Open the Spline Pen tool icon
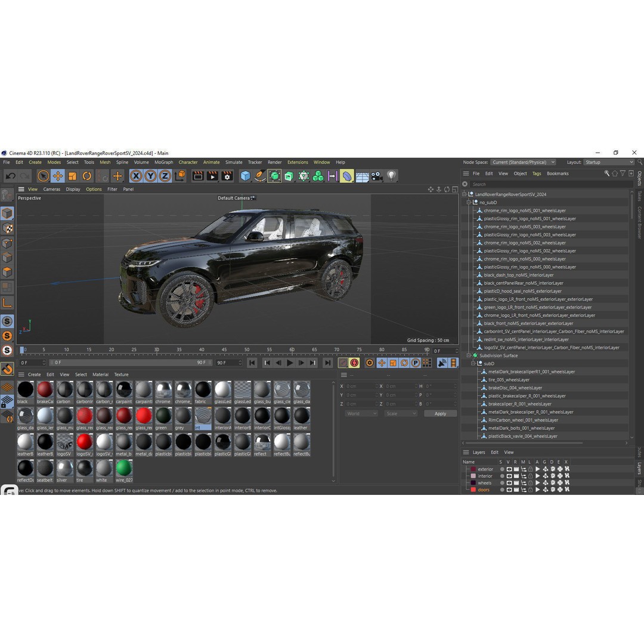The image size is (644, 644). click(260, 176)
